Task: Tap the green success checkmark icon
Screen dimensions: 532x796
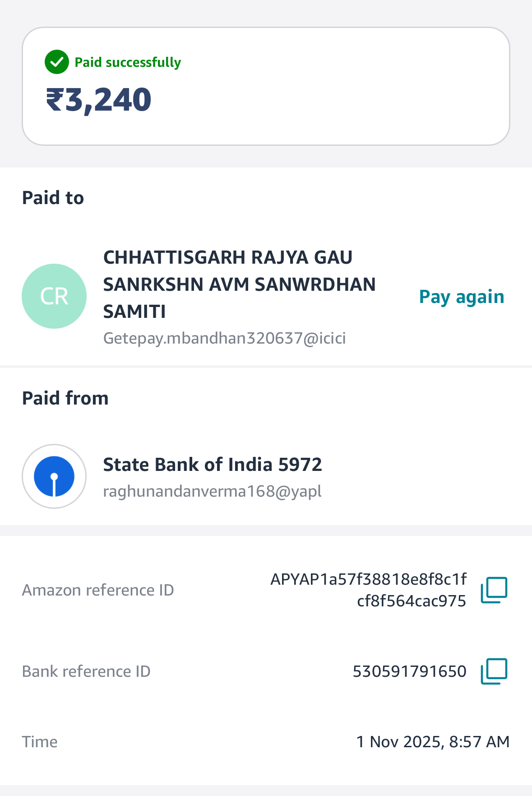Action: pos(57,62)
